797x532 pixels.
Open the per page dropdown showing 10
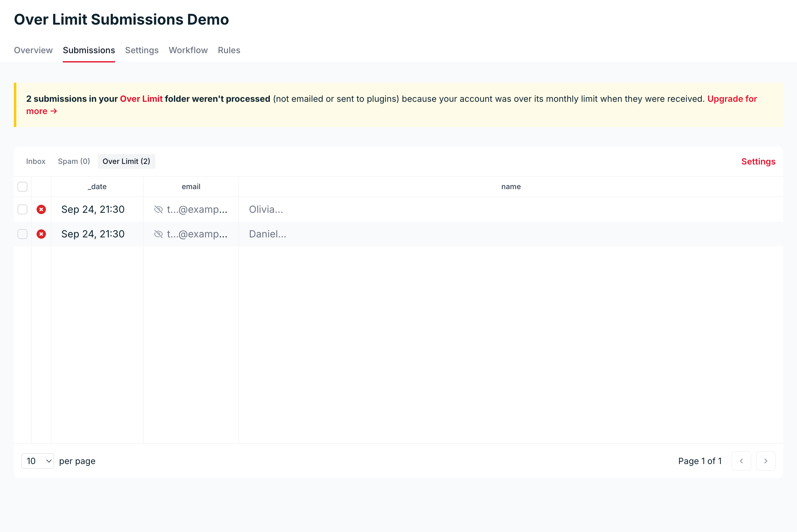click(38, 461)
